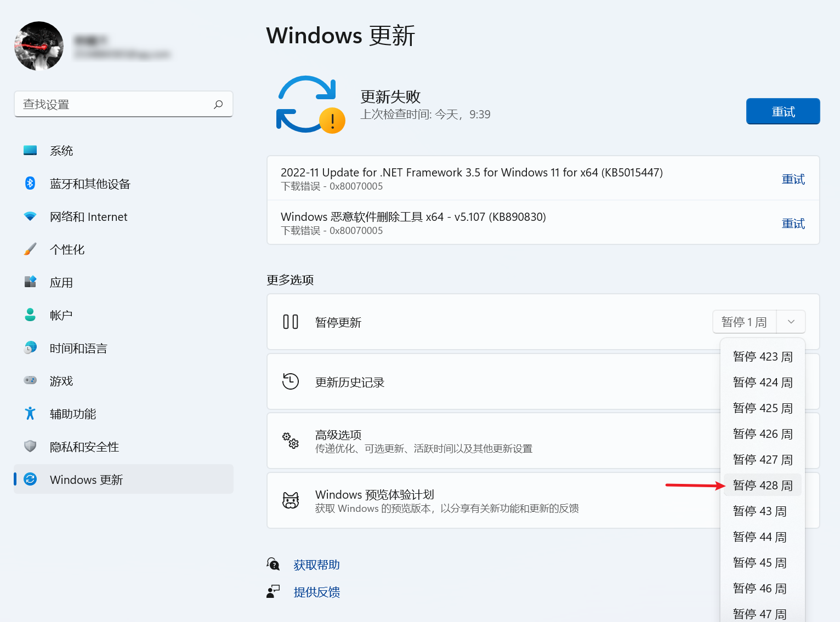Click the magnifier search icon
This screenshot has height=622, width=840.
218,104
